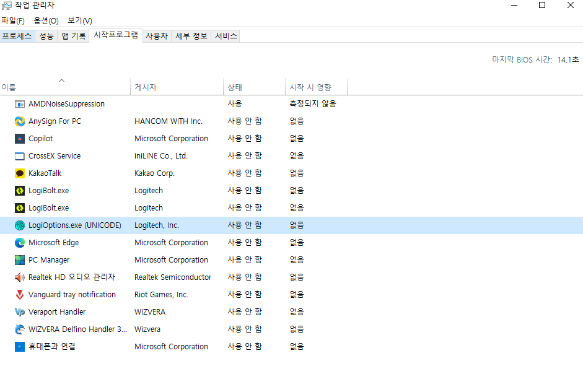Select the 휴대폰과 연결 entry name
This screenshot has height=392, width=583.
tap(52, 347)
